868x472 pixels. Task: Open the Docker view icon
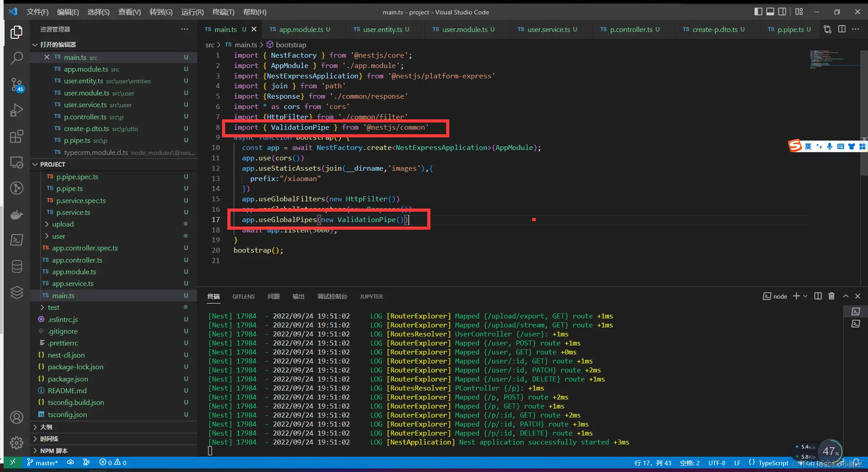[17, 214]
